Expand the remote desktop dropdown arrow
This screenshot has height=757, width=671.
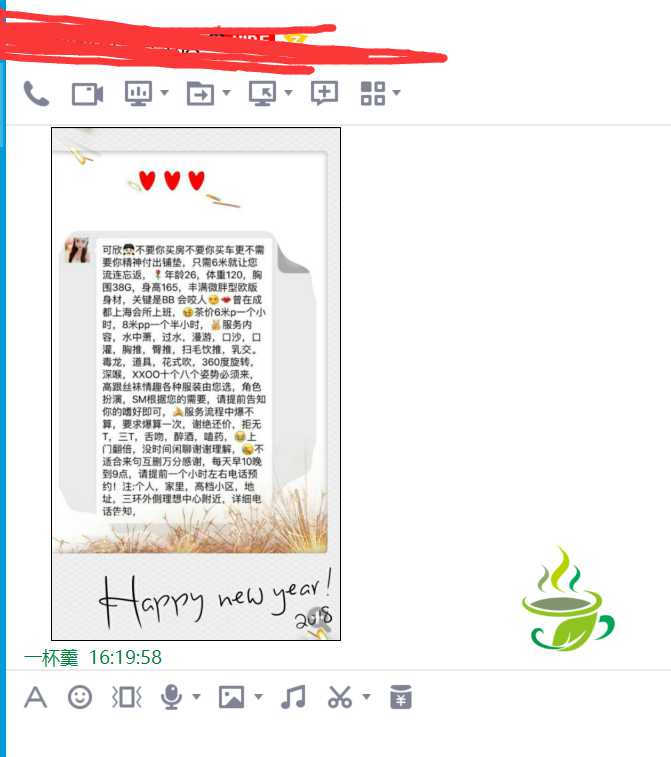point(289,92)
